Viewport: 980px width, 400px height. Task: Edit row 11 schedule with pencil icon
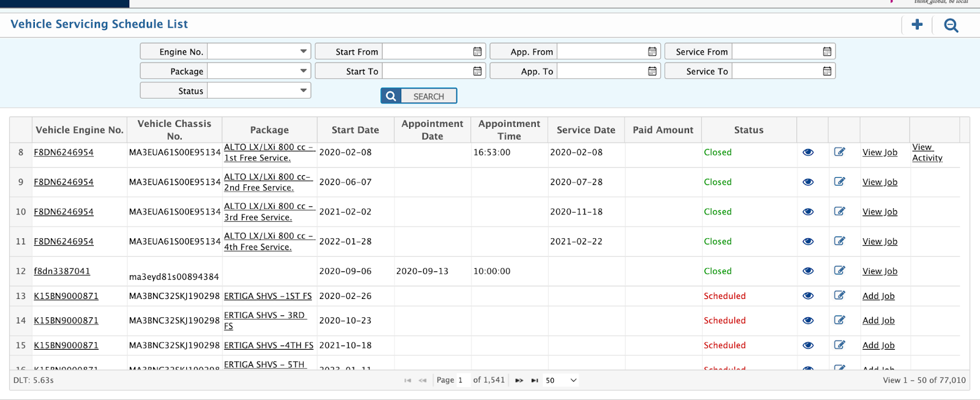840,241
